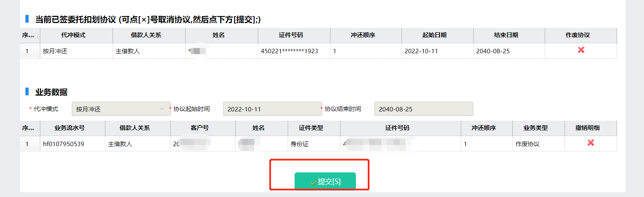Click the 作废协议 column header
This screenshot has height=197, width=644.
tap(577, 35)
